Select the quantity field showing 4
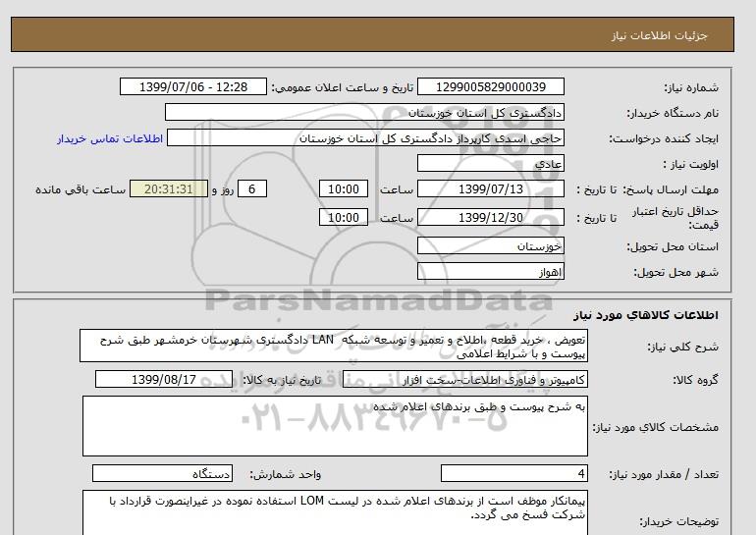The height and width of the screenshot is (535, 756). pyautogui.click(x=513, y=474)
